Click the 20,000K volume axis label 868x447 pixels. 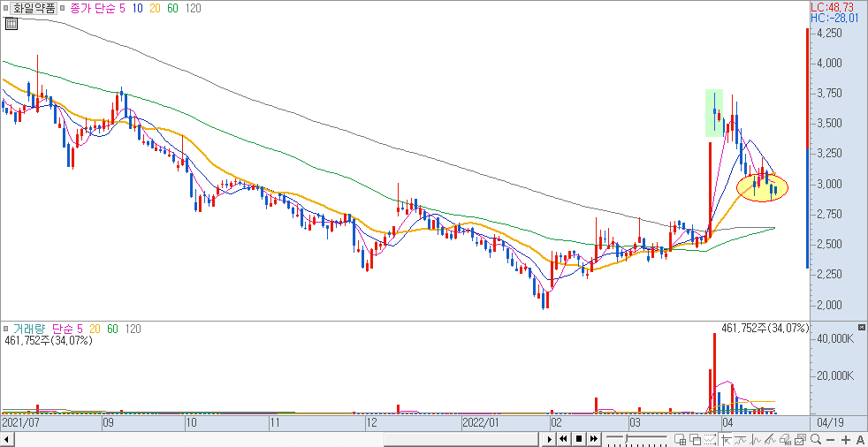836,376
